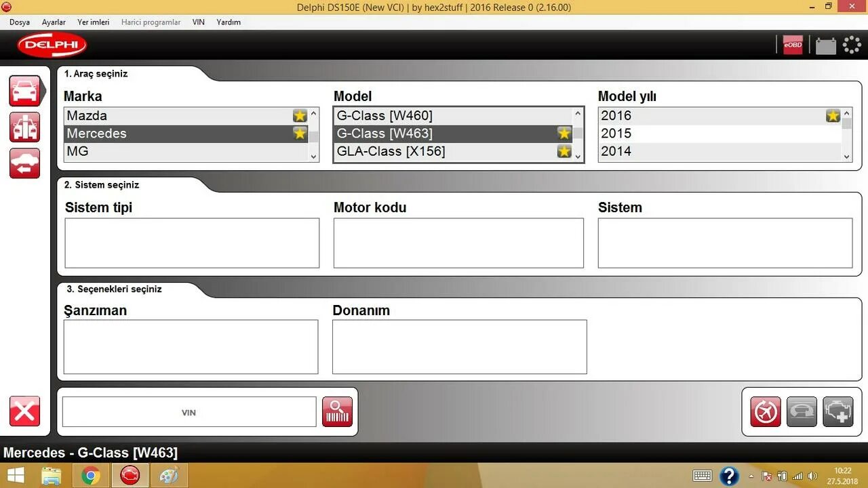The image size is (868, 488).
Task: Click down arrow in Model list
Action: click(x=578, y=157)
